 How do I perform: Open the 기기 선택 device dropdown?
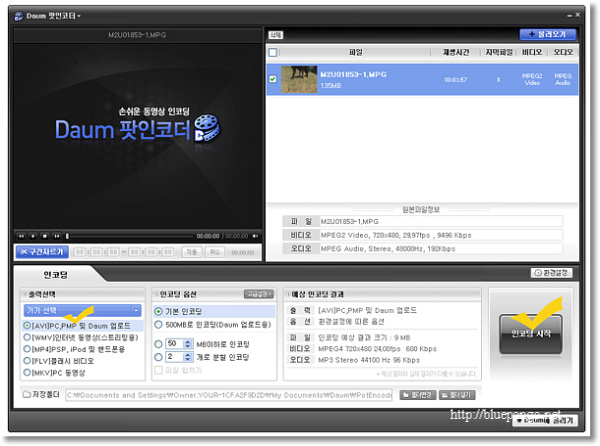pyautogui.click(x=82, y=310)
